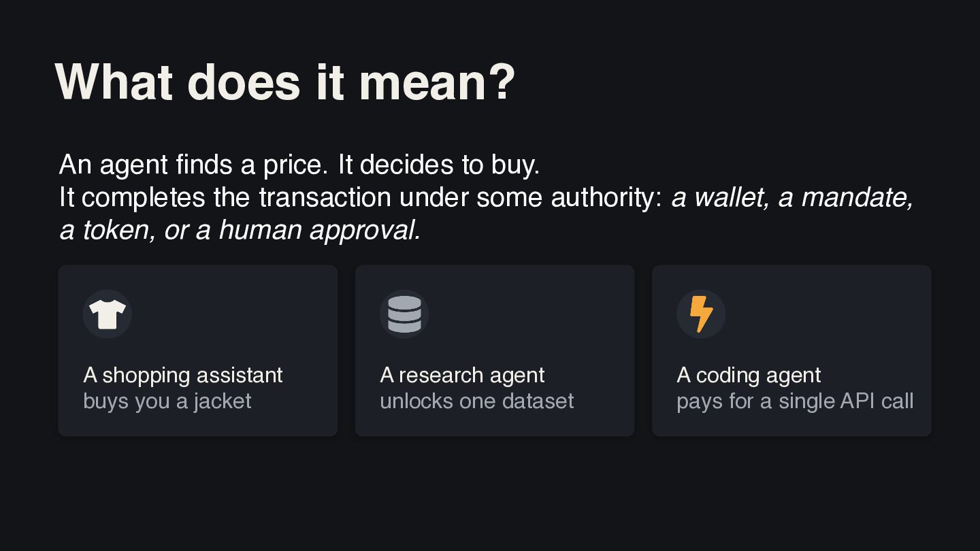Select the shopping assistant card
The image size is (980, 551).
[198, 350]
